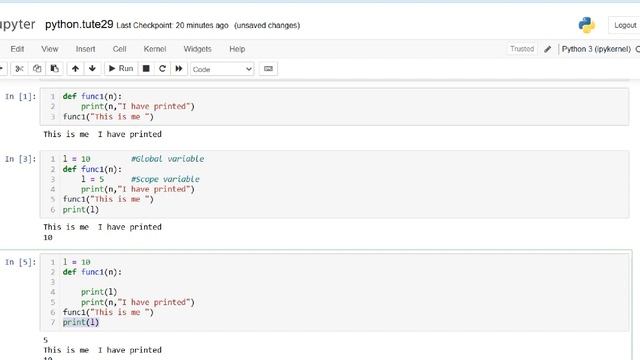
Task: Click the Python logo icon
Action: (x=587, y=25)
